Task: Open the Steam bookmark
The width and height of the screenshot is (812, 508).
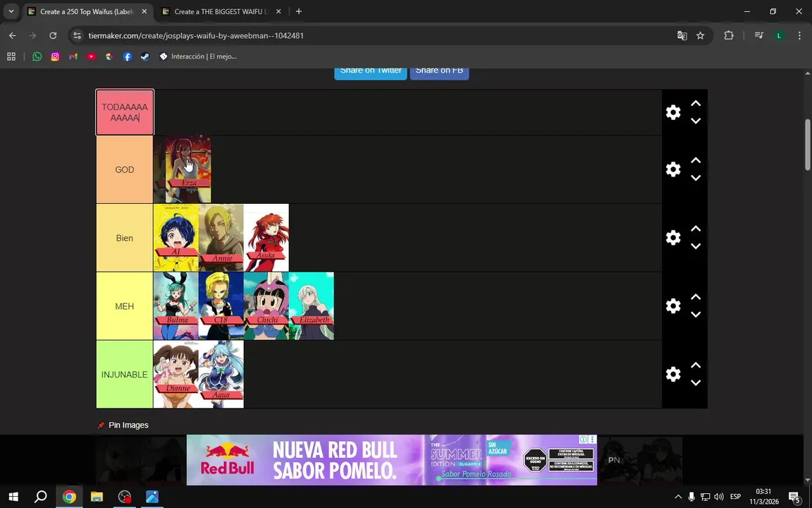Action: [x=145, y=56]
